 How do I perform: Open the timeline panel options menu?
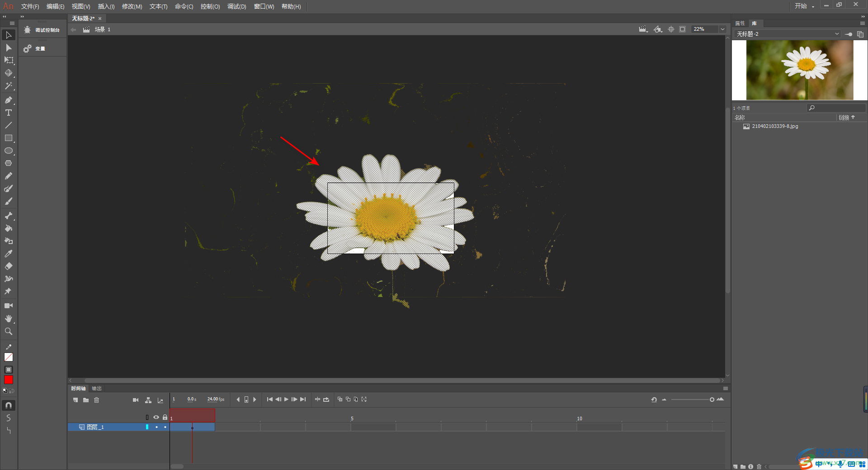[726, 389]
